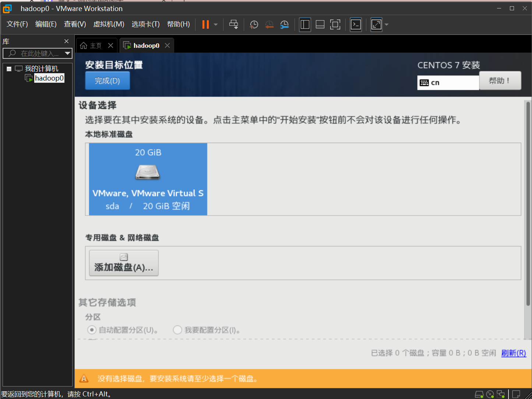Select the 20 GiB VMware sda disk
The width and height of the screenshot is (532, 399).
pos(148,179)
